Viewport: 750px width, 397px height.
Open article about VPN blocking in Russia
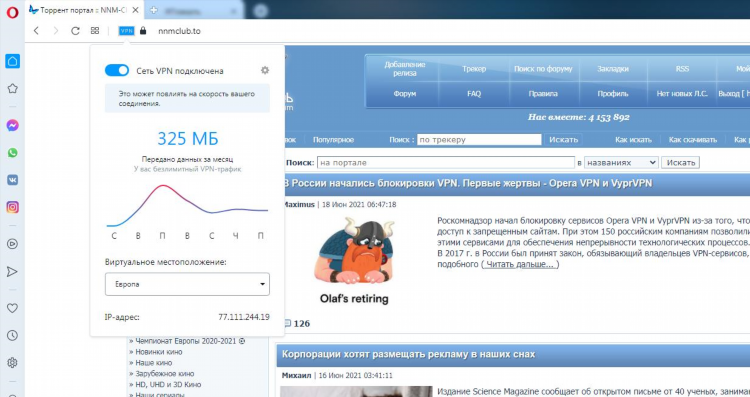point(468,183)
